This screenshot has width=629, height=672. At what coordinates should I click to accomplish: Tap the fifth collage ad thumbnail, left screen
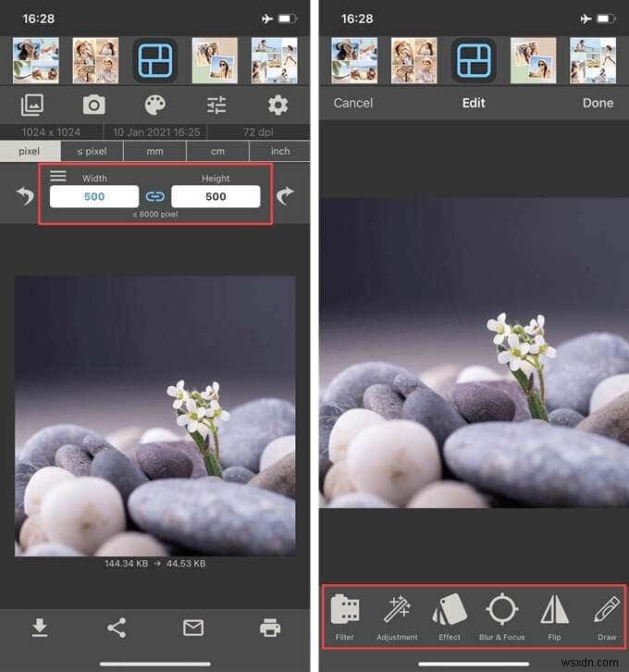[275, 60]
